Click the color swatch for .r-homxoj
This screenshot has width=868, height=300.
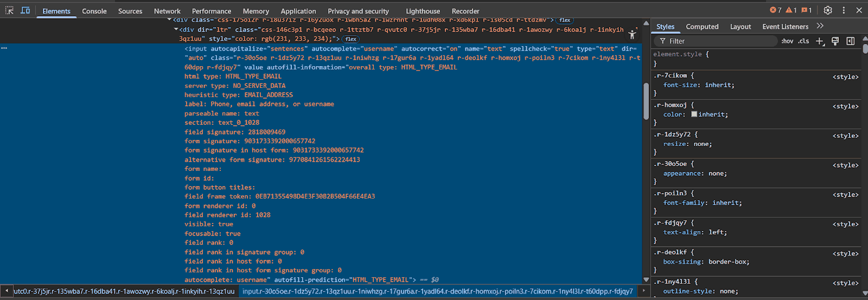click(x=694, y=114)
